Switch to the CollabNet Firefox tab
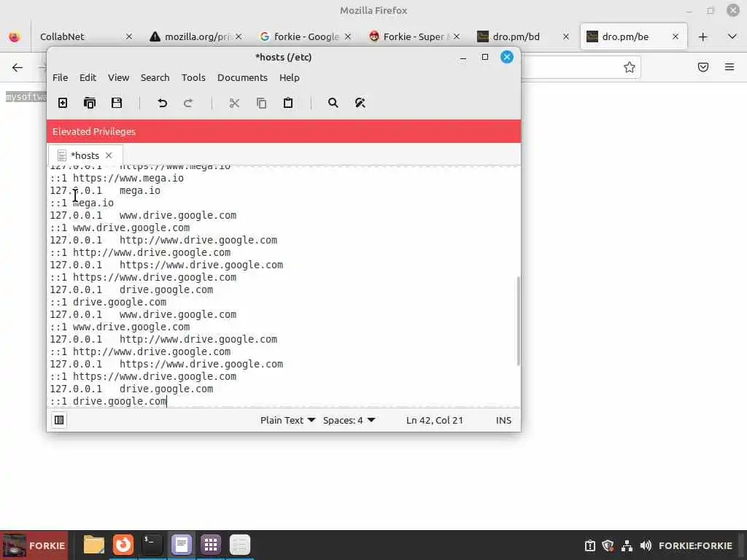The height and width of the screenshot is (560, 747). click(63, 36)
